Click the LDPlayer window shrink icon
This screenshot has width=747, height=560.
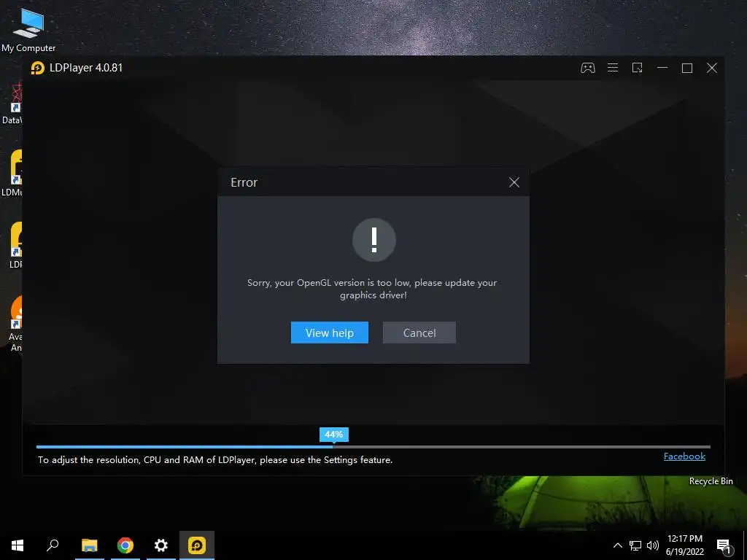pos(638,68)
